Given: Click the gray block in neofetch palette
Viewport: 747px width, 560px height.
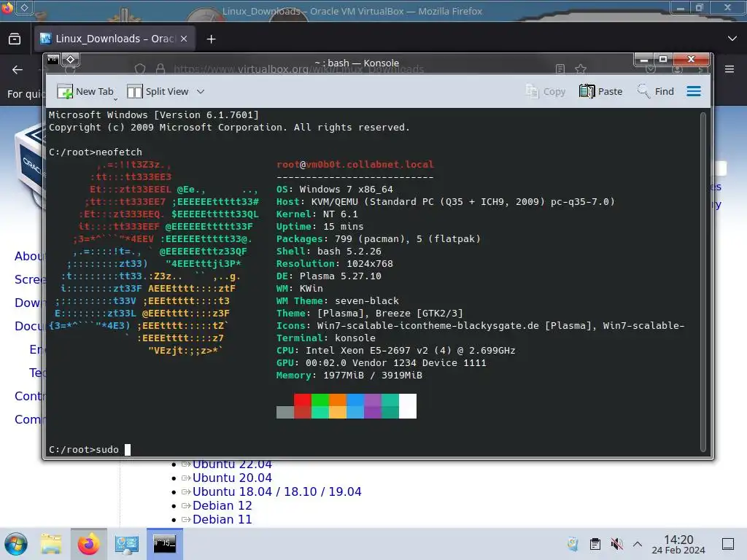Looking at the screenshot, I should (x=285, y=412).
